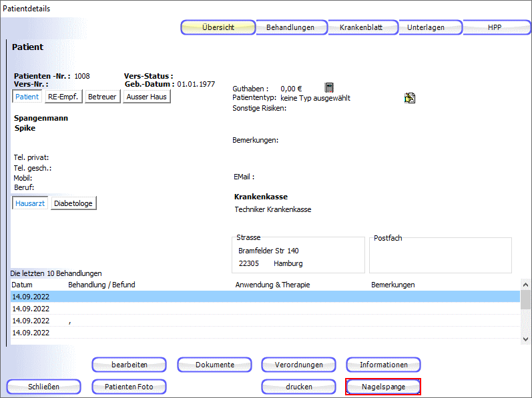Open the Nagelspange button
The image size is (532, 398).
[383, 387]
